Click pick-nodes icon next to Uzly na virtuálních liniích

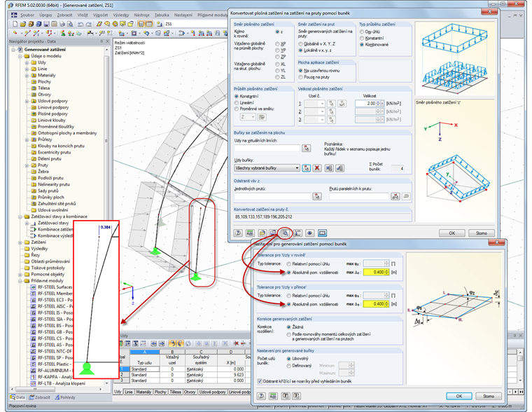(307, 148)
